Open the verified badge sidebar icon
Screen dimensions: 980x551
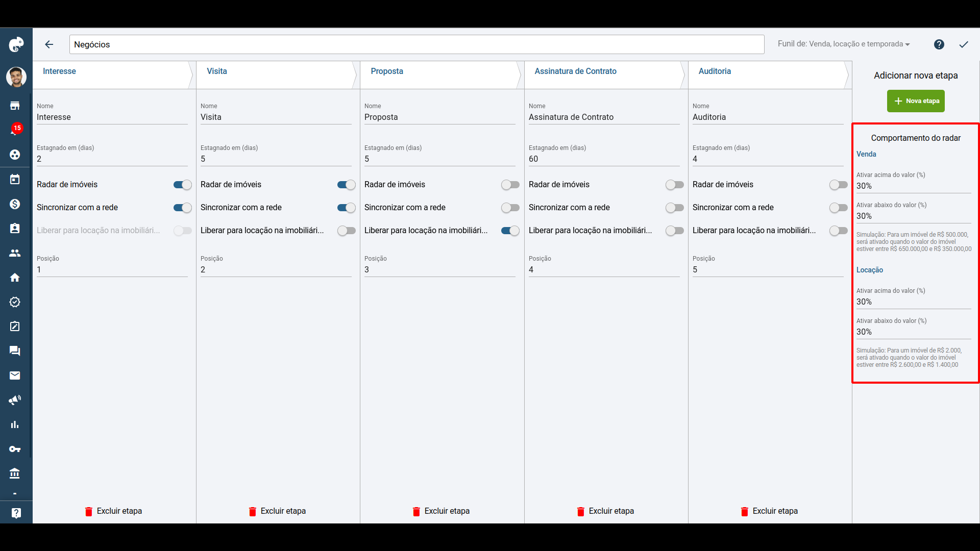point(15,302)
